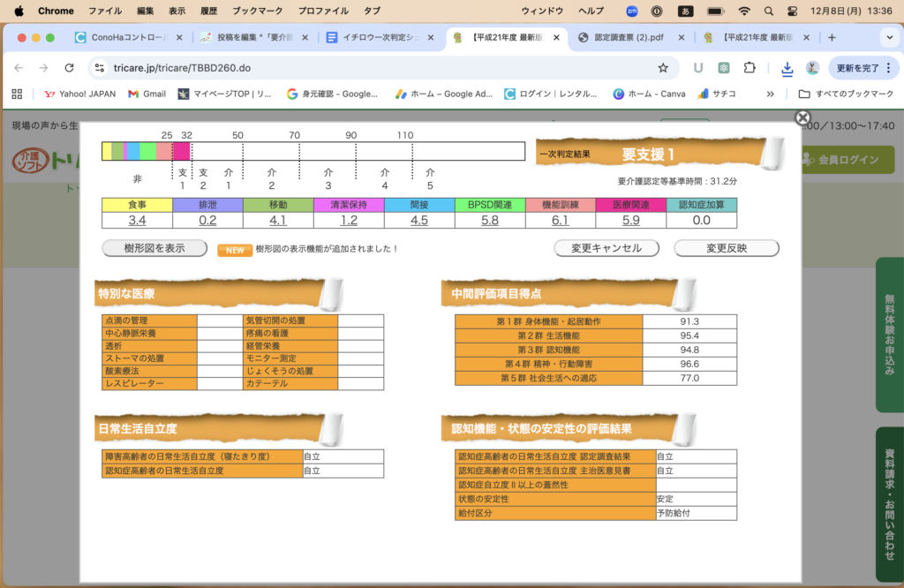Close the result popup with the X icon

(x=802, y=118)
